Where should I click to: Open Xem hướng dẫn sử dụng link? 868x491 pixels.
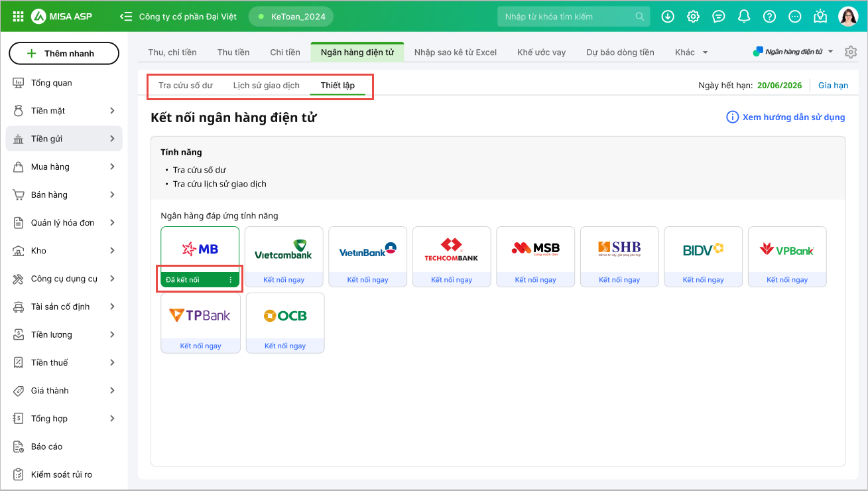pos(786,117)
